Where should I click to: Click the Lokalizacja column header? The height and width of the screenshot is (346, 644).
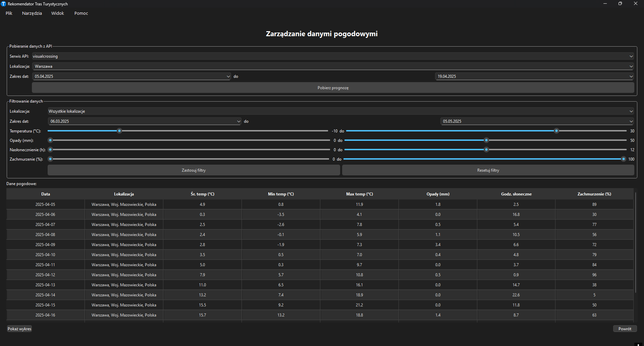coord(124,194)
